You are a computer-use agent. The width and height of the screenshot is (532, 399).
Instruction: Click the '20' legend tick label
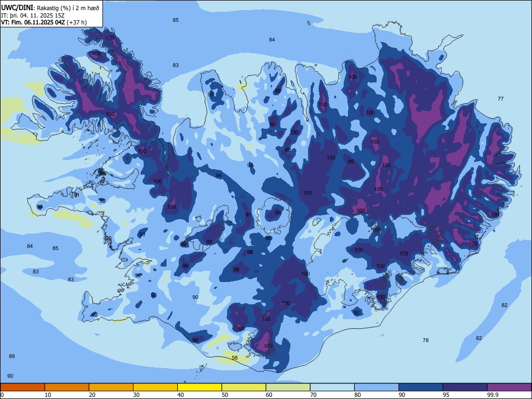92,395
